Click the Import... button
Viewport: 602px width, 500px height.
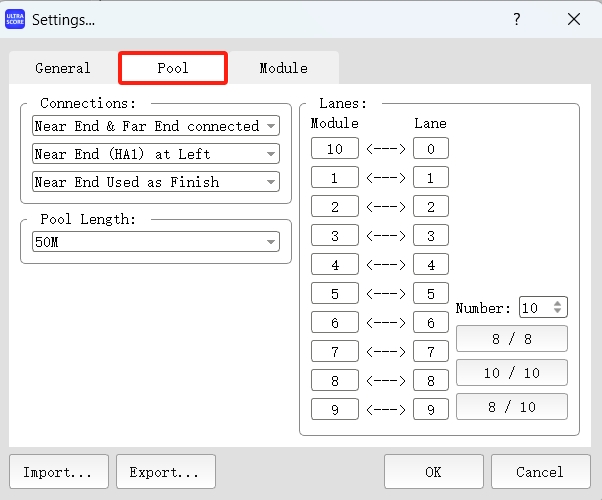pyautogui.click(x=58, y=472)
